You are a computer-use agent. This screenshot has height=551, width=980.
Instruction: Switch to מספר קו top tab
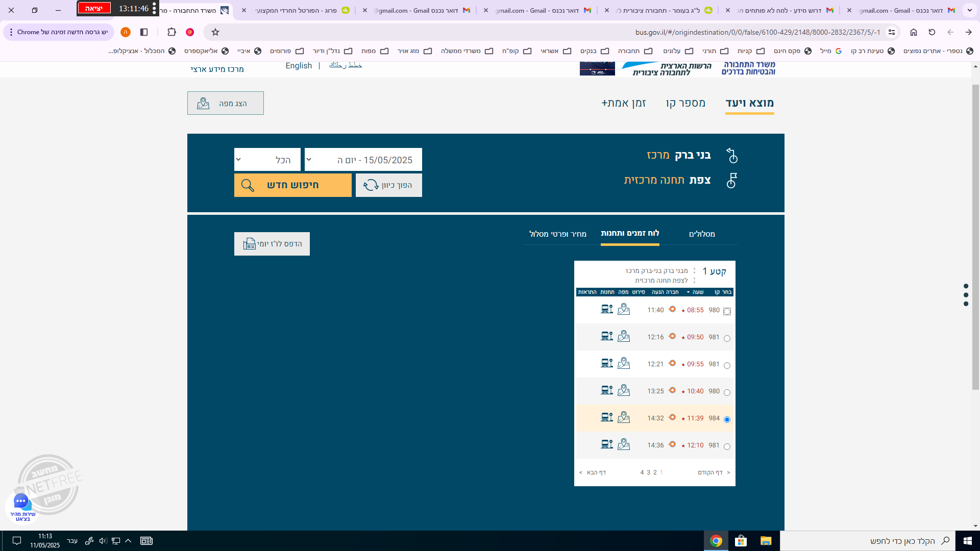(685, 103)
